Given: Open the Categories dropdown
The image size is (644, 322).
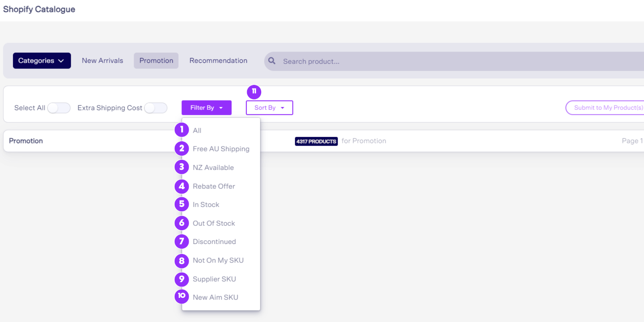Looking at the screenshot, I should (42, 61).
